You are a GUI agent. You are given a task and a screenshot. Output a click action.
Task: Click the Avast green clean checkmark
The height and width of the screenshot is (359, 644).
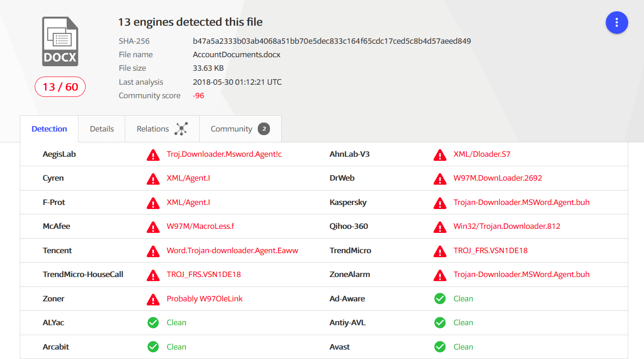click(440, 347)
